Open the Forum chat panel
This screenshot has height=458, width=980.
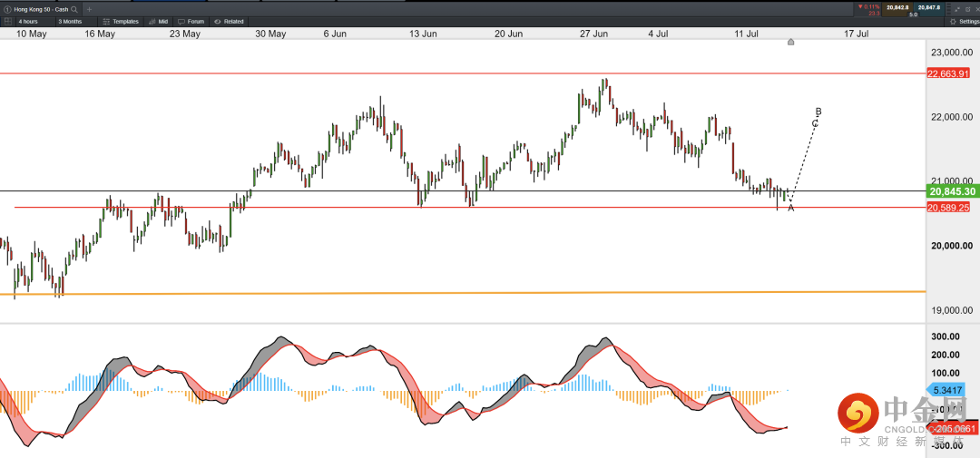191,21
